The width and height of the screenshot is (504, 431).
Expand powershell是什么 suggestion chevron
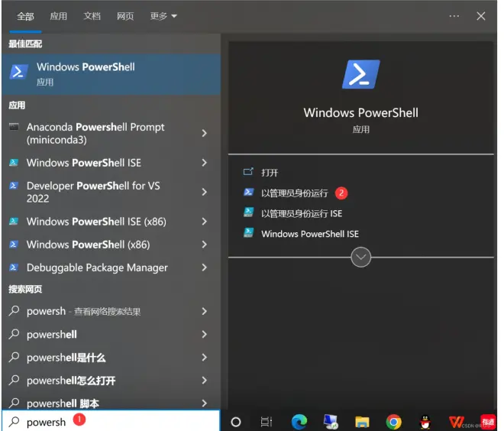coord(204,357)
